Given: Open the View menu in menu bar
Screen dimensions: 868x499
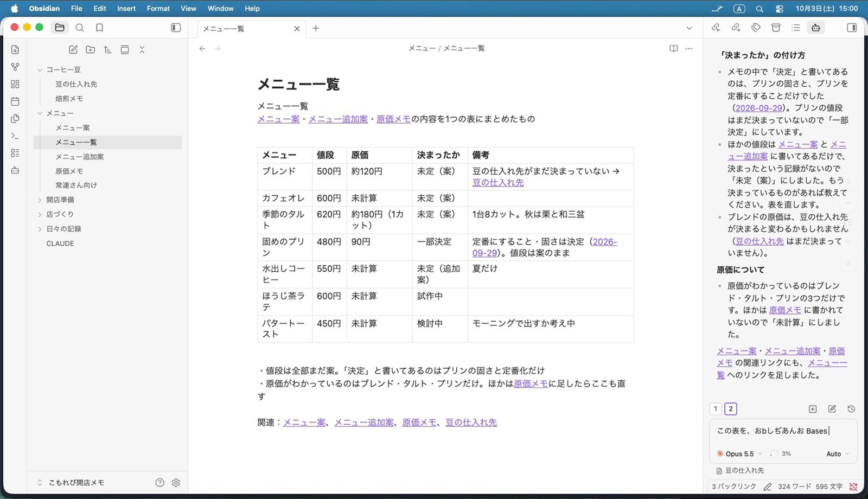Looking at the screenshot, I should (188, 9).
